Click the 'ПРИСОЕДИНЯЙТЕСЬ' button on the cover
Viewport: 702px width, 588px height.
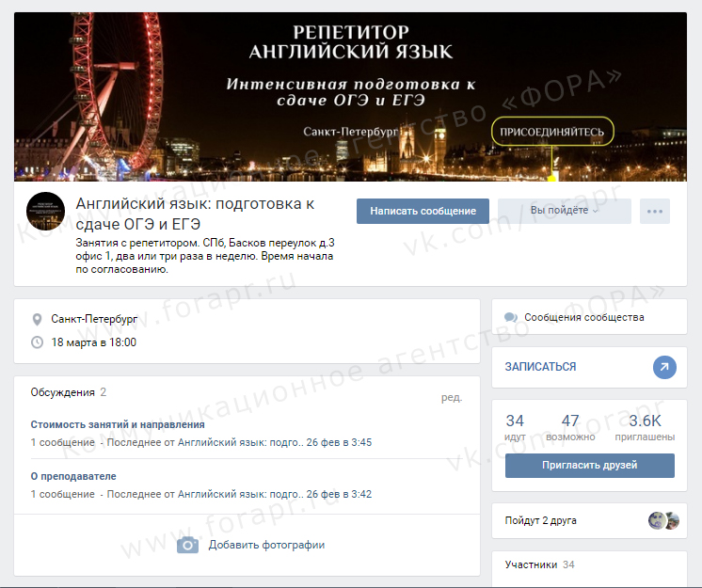coord(552,132)
